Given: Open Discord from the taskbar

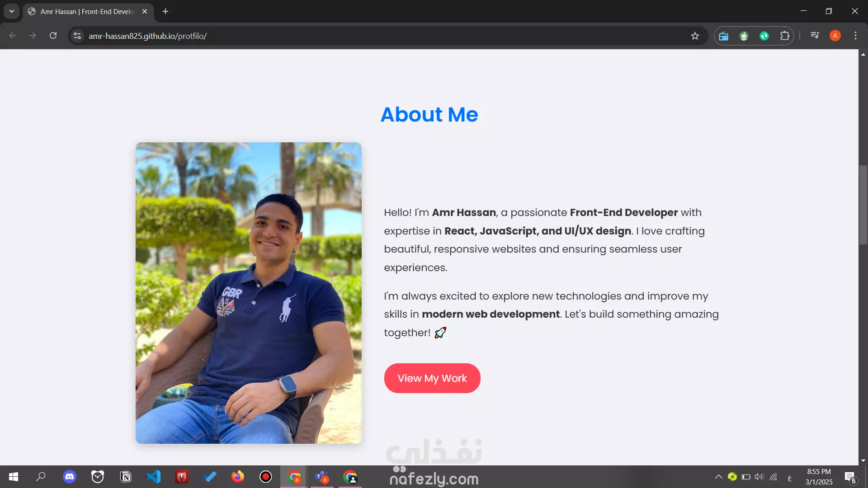Looking at the screenshot, I should point(70,477).
